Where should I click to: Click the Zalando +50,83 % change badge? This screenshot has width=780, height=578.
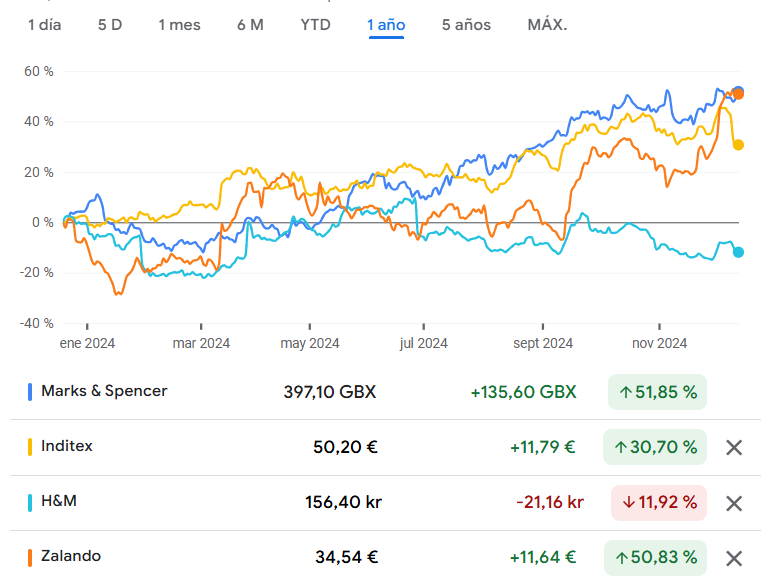(655, 557)
